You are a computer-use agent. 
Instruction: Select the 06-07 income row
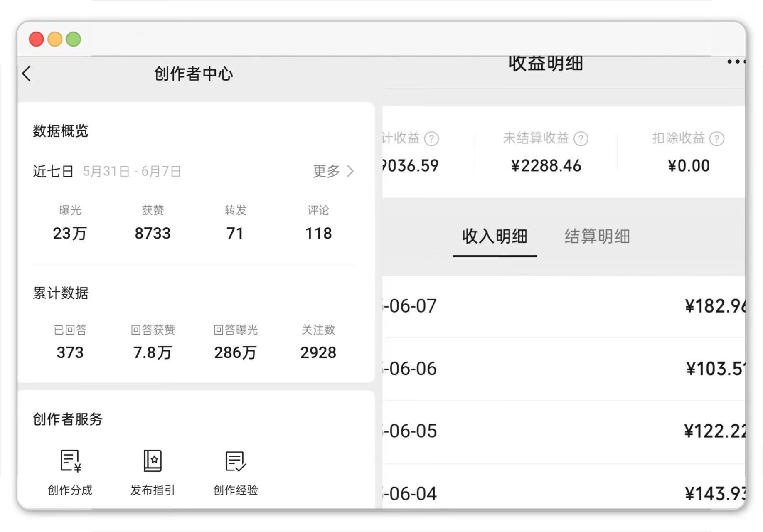point(564,306)
